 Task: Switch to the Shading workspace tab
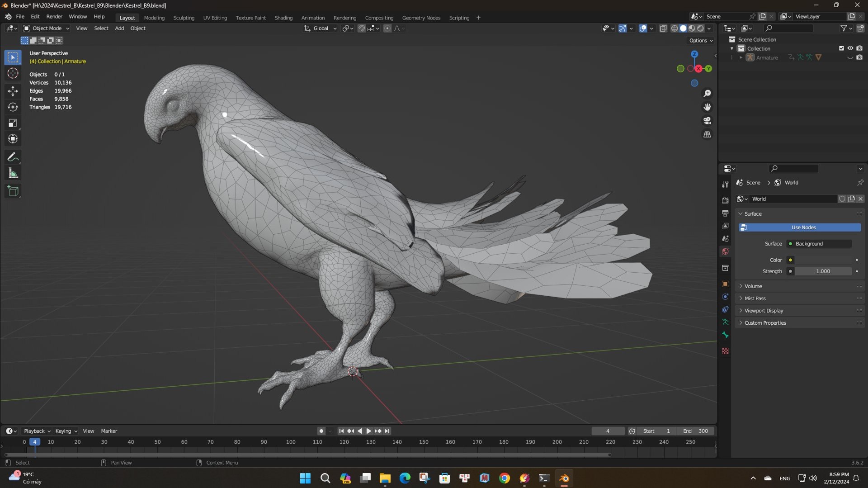pyautogui.click(x=283, y=18)
